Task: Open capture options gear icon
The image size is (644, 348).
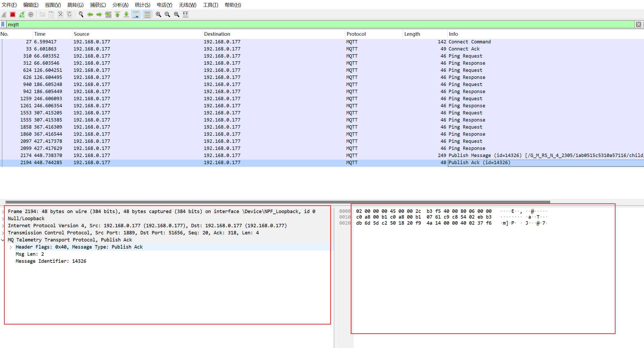Action: (31, 14)
